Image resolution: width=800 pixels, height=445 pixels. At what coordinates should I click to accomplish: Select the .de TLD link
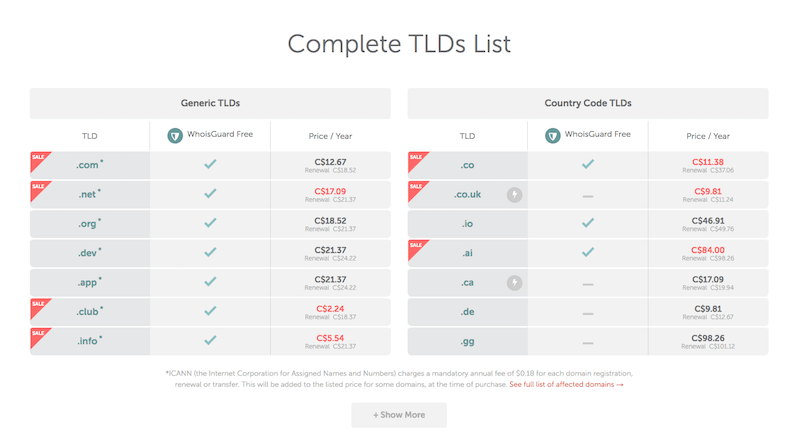pyautogui.click(x=467, y=312)
